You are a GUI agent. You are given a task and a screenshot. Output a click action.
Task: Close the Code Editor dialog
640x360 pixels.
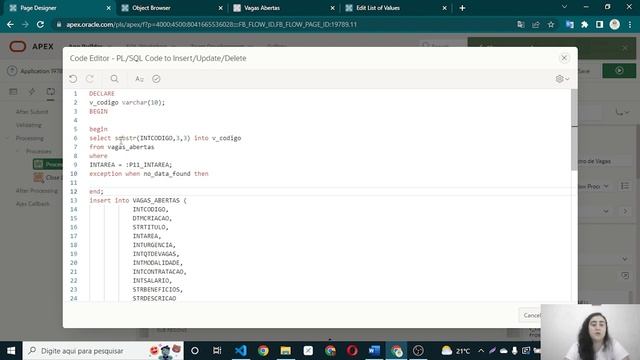coord(564,58)
